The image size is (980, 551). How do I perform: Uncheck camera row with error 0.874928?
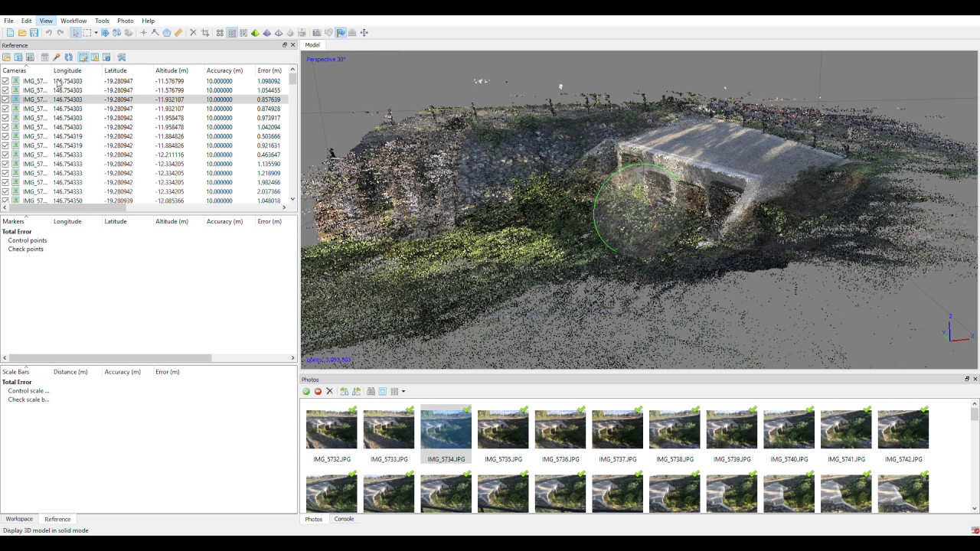(x=5, y=109)
